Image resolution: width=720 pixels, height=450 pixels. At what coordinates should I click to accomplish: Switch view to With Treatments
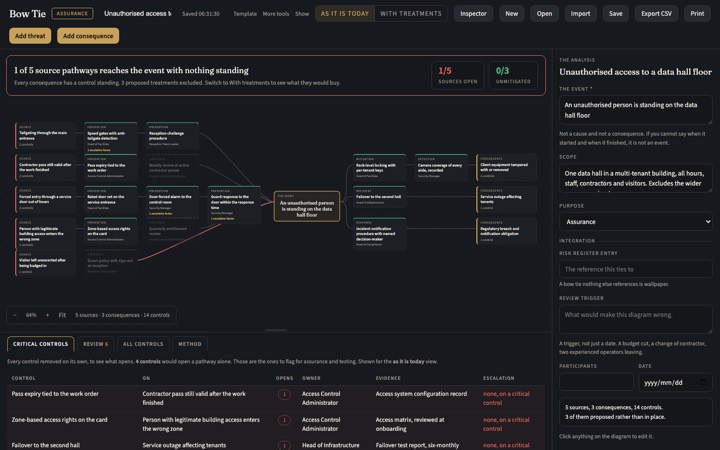(x=411, y=14)
